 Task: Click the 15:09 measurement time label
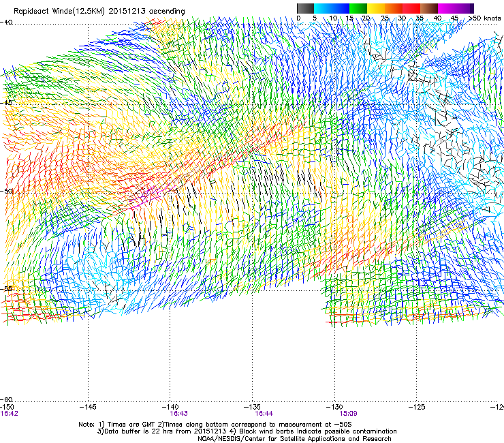coord(348,414)
